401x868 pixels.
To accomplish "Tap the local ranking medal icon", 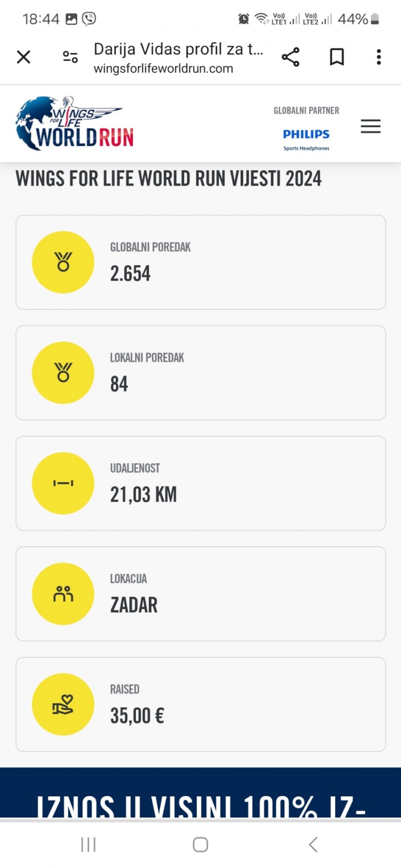I will point(63,373).
